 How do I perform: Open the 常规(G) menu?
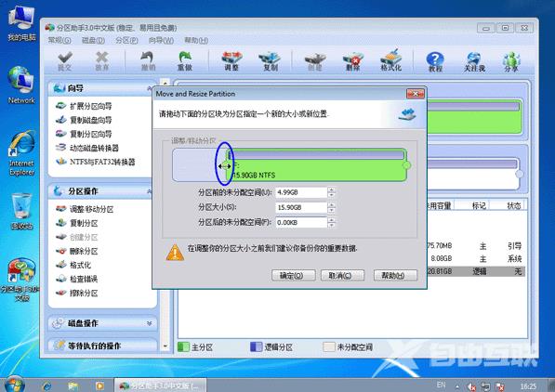pyautogui.click(x=59, y=40)
